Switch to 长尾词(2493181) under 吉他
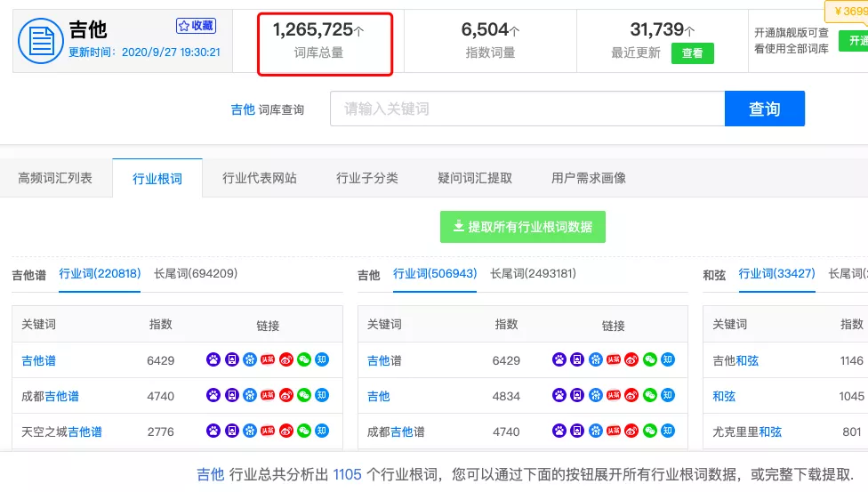 pos(533,274)
